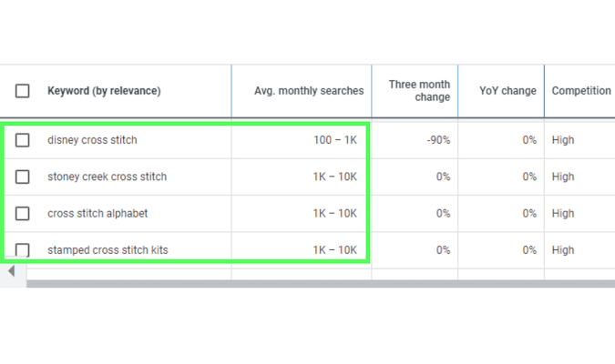615x364 pixels.
Task: Click High competition for disney cross stitch
Action: click(563, 140)
